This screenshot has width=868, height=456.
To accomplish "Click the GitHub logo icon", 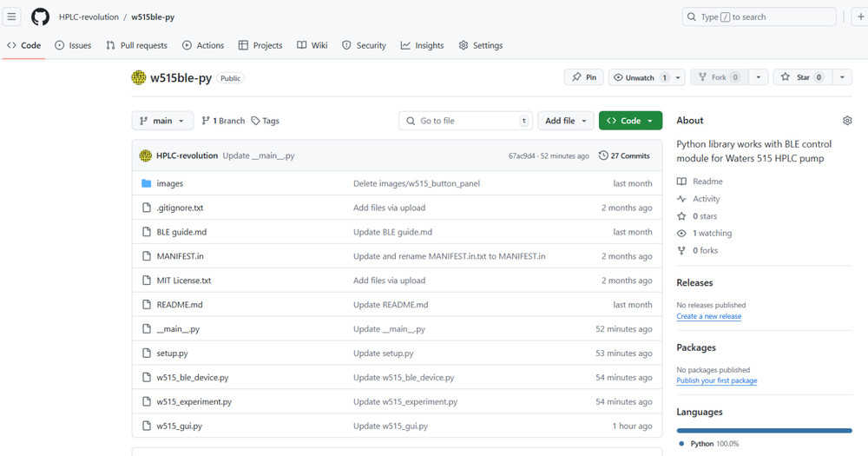I will pos(40,17).
